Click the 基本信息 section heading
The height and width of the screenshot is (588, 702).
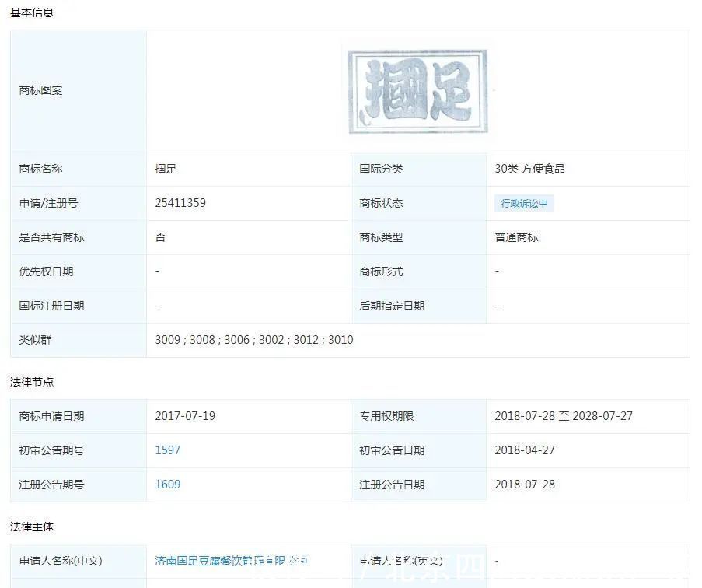(32, 12)
